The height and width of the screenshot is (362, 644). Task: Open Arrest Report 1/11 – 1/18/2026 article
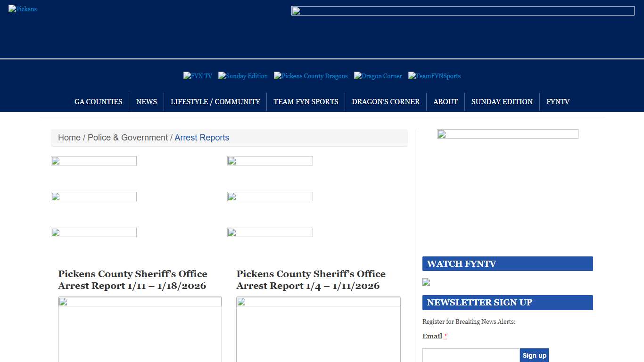132,280
